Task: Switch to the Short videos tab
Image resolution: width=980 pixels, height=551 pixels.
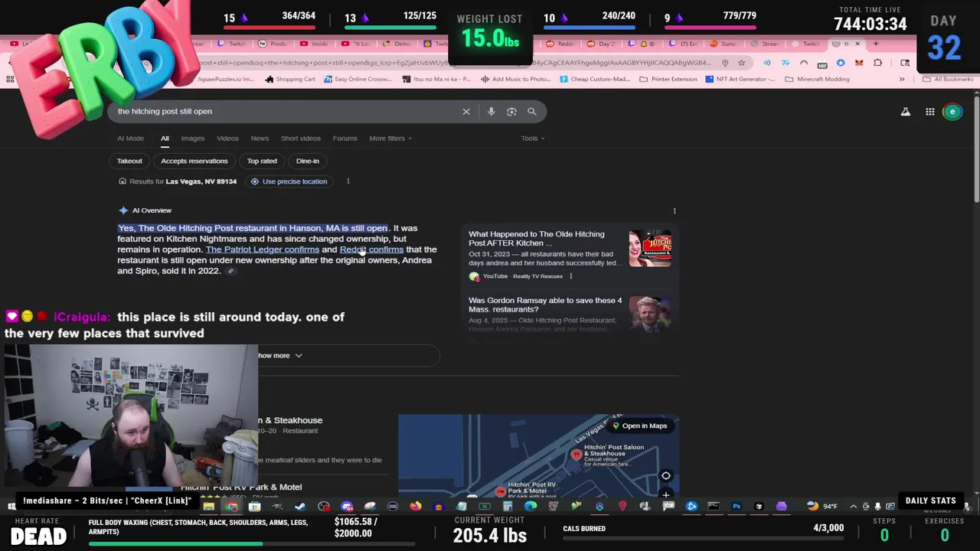Action: coord(301,139)
